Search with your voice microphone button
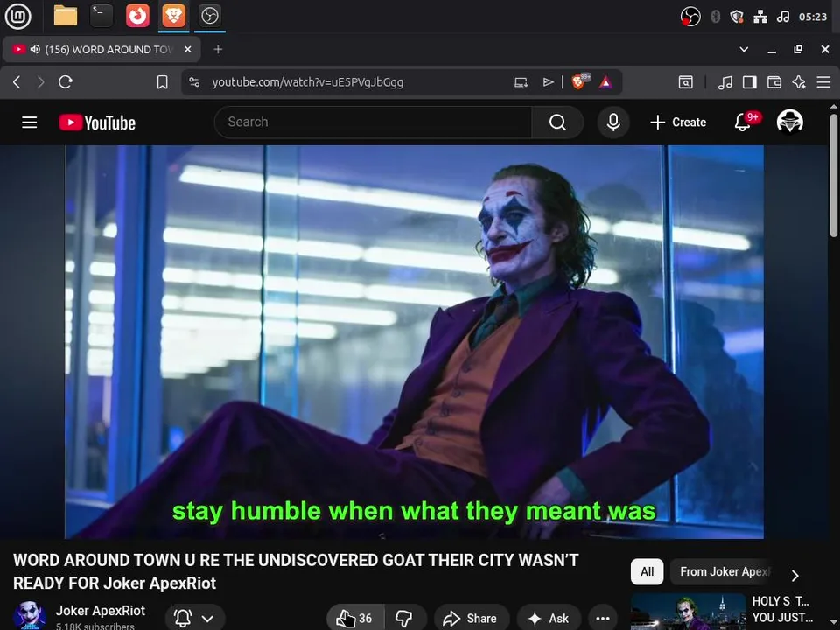 click(613, 122)
